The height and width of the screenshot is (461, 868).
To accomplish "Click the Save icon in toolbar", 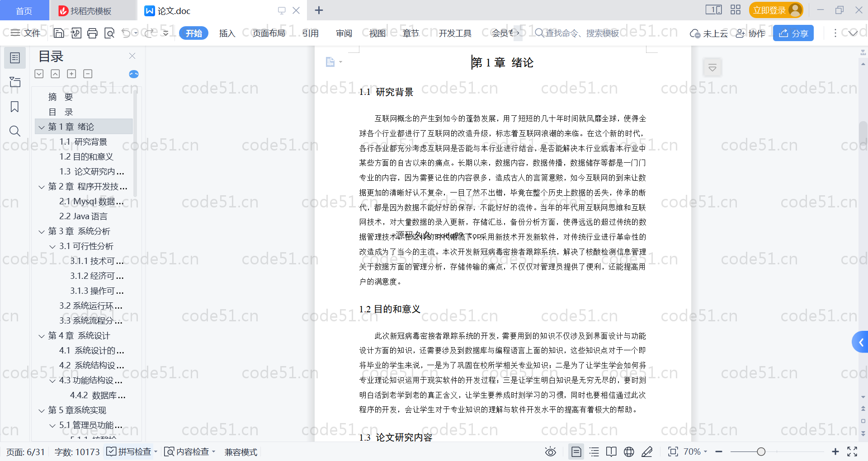I will [x=59, y=33].
